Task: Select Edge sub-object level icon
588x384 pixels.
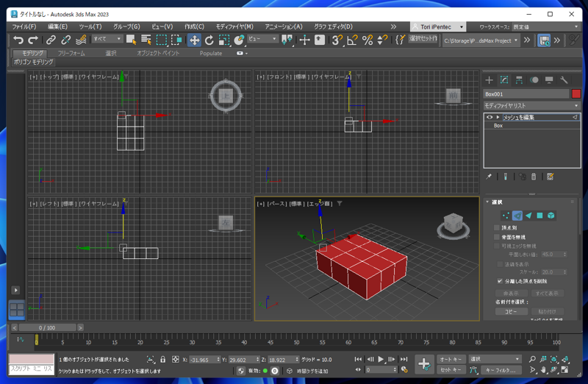Action: [517, 216]
